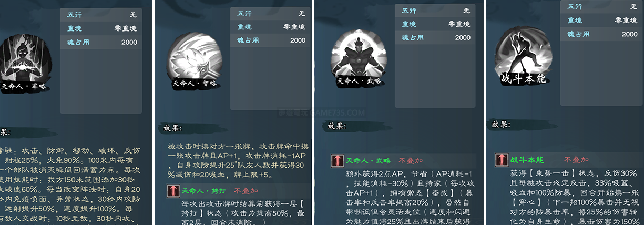The height and width of the screenshot is (225, 644).
Task: Select 五行 row in the 智略 panel
Action: 271,14
